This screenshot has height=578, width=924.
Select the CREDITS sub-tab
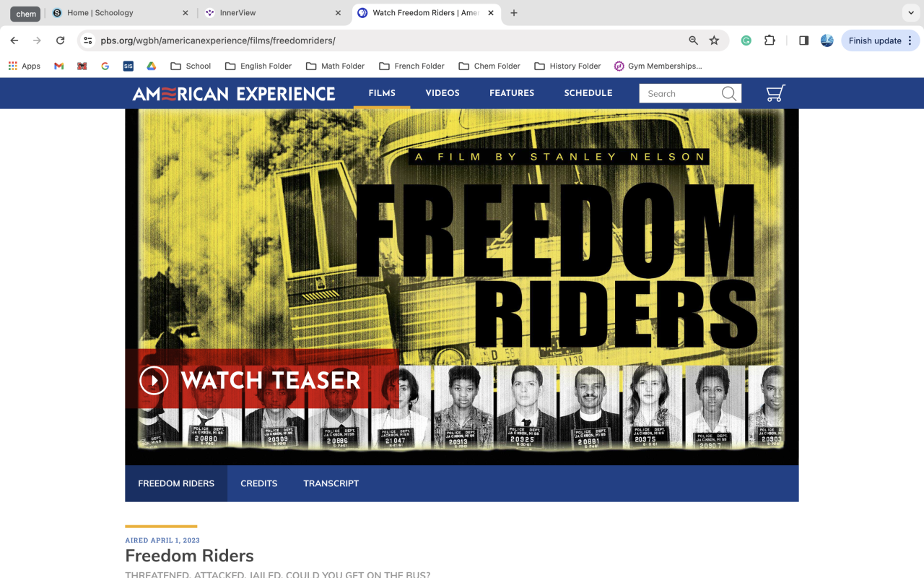tap(258, 483)
